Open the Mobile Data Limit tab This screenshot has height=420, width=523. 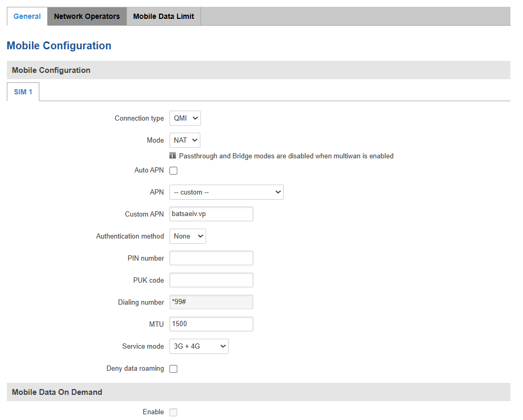pos(163,16)
